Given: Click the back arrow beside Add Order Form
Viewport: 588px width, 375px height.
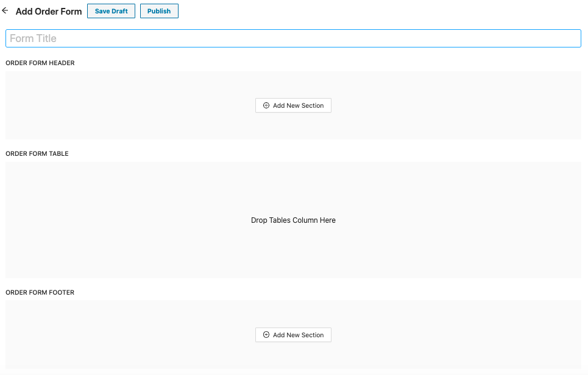Looking at the screenshot, I should (x=5, y=11).
